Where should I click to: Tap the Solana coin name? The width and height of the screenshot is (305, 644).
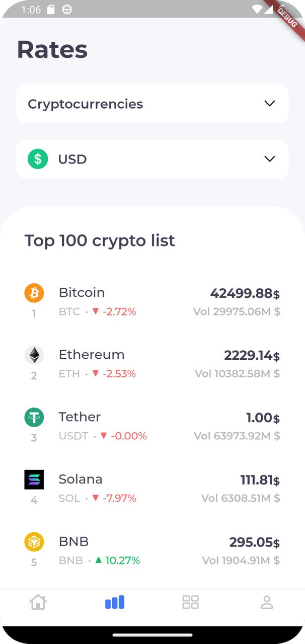pos(81,479)
